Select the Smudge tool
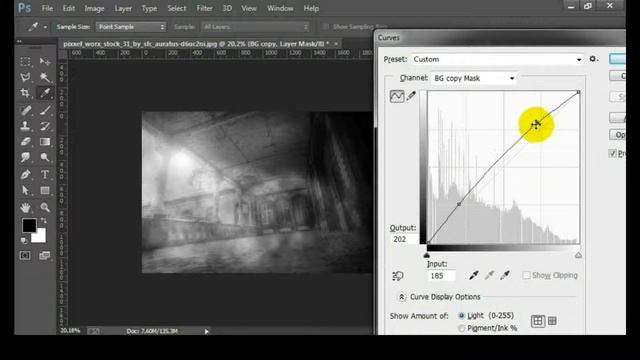Viewport: 640px width, 360px height. (x=25, y=157)
